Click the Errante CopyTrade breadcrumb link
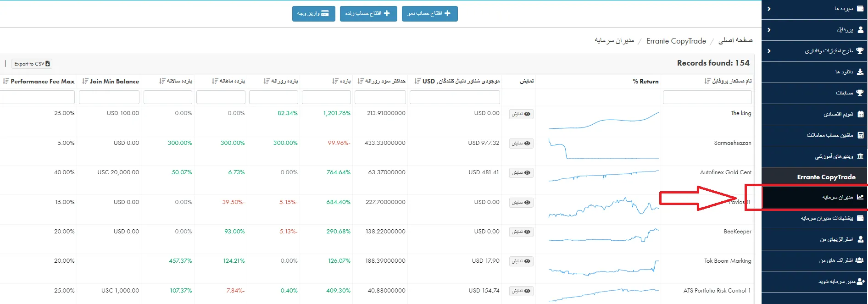Screen dimensions: 868x304 [676, 41]
